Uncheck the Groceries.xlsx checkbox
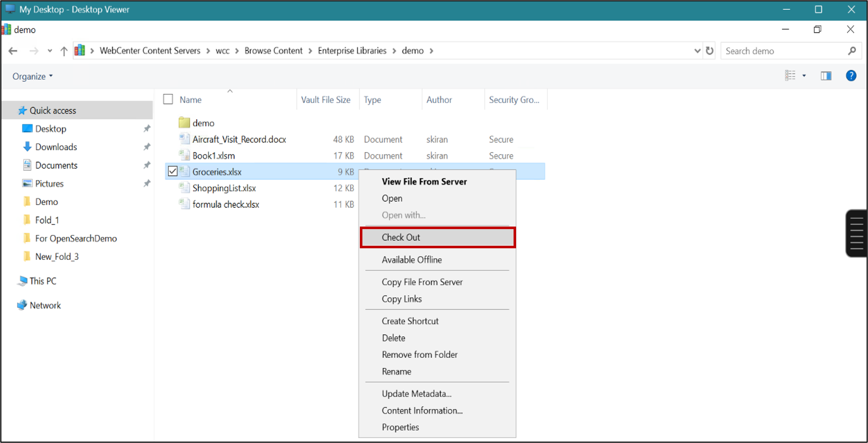Screen dimensions: 868x443 point(173,171)
